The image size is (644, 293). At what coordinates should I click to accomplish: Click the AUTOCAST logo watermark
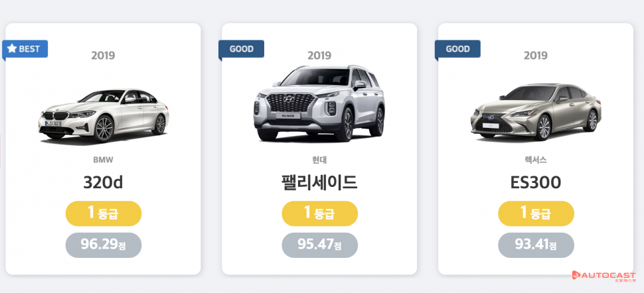605,276
